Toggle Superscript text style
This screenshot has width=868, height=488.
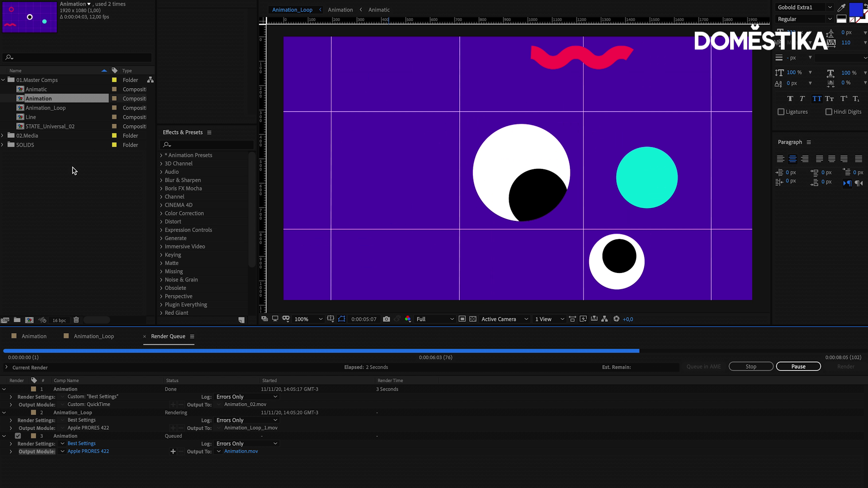(x=844, y=99)
